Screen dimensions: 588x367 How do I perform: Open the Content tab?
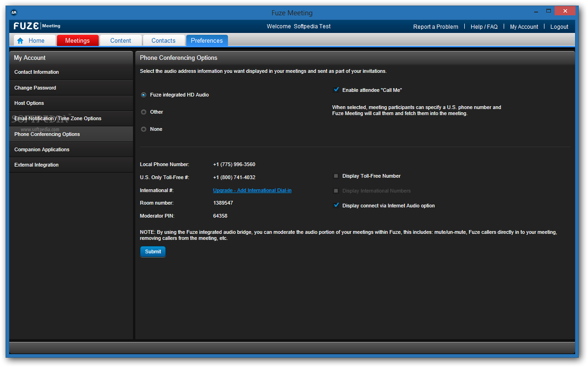click(x=120, y=40)
